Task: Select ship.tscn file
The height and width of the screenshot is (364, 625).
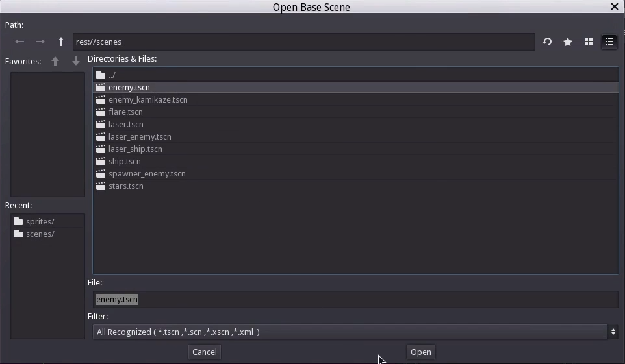Action: pyautogui.click(x=355, y=162)
